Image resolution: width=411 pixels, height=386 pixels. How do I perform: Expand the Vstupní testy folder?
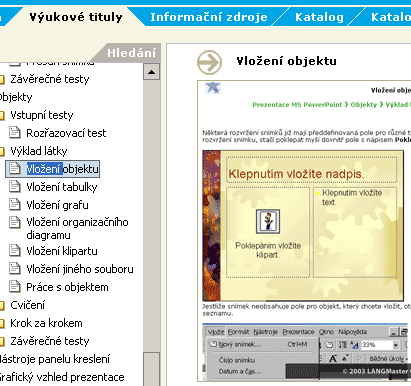coord(42,115)
